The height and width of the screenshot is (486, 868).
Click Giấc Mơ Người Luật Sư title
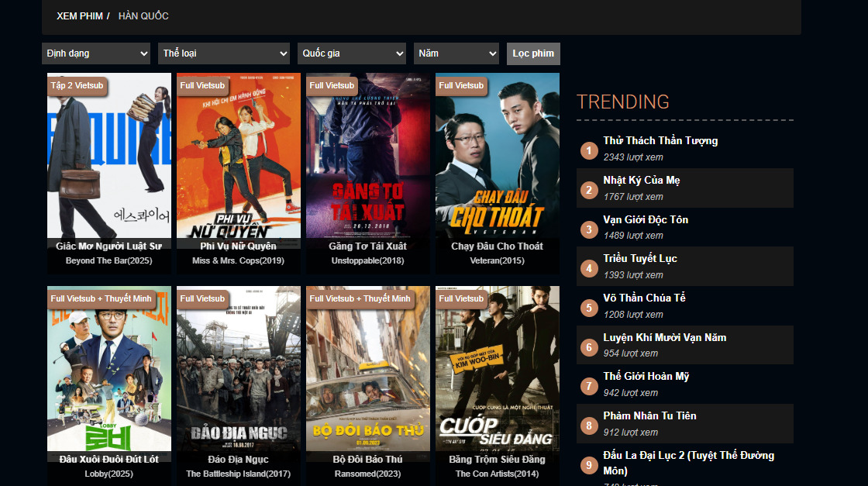[x=109, y=246]
